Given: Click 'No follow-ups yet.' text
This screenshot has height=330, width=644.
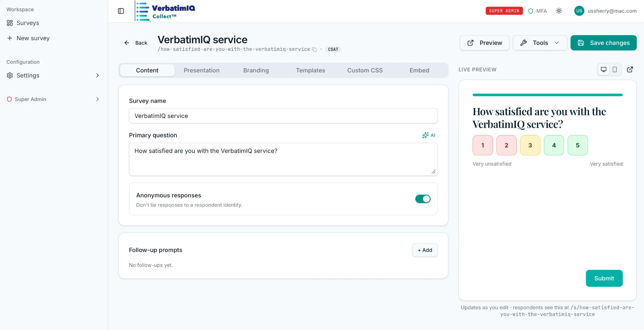Looking at the screenshot, I should [151, 265].
